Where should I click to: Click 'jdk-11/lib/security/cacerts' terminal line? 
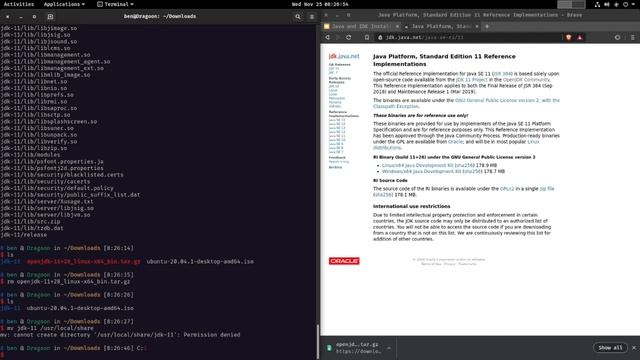click(45, 182)
